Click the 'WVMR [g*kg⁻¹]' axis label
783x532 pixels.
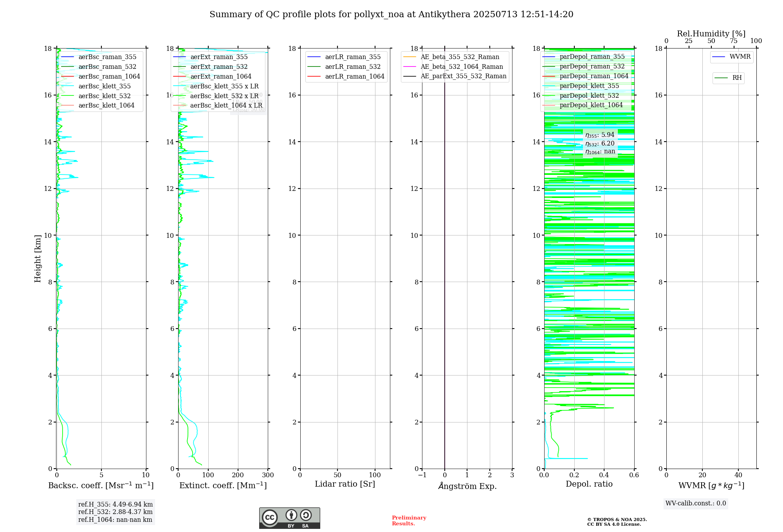(711, 485)
